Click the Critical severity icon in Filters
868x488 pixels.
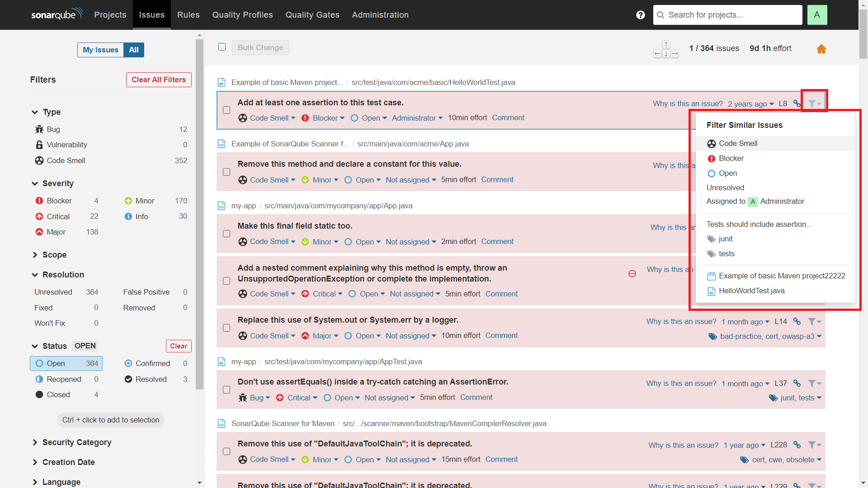(39, 216)
